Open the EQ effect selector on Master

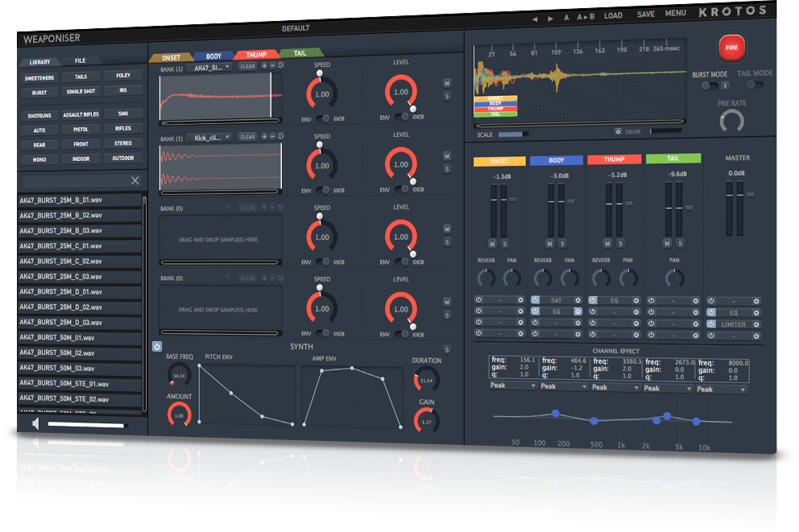(733, 312)
